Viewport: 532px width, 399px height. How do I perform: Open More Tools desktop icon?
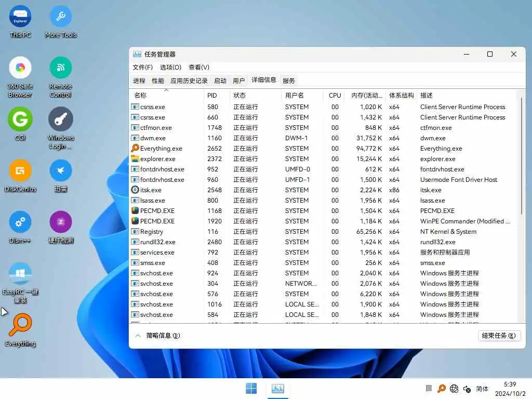point(61,22)
